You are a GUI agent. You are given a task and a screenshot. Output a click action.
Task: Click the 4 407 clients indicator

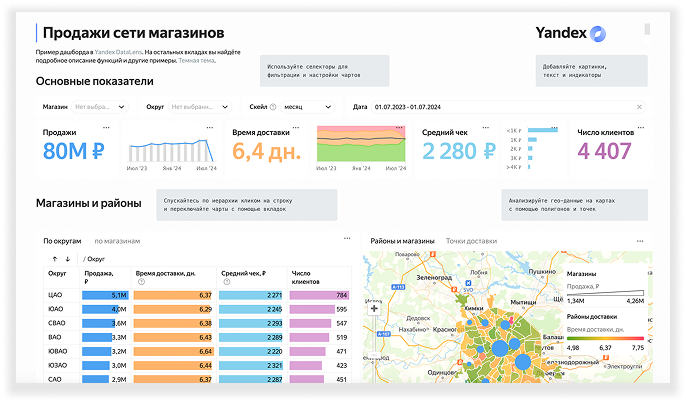(604, 151)
